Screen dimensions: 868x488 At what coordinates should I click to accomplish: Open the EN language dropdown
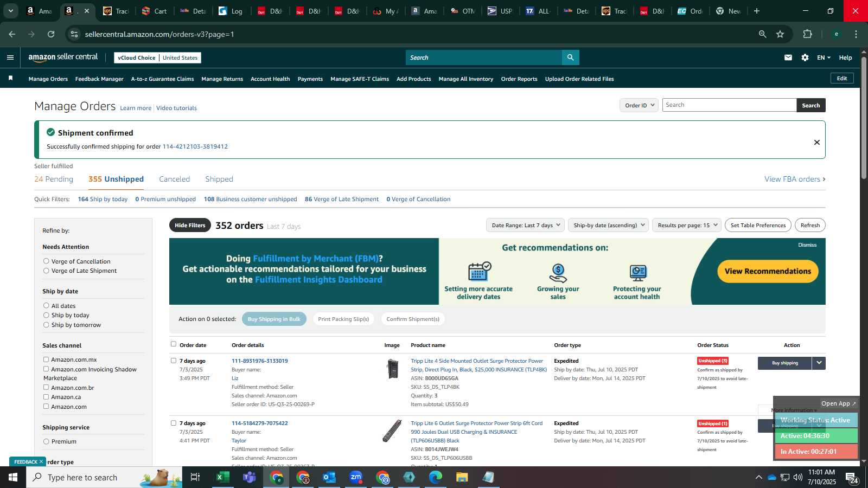[x=824, y=57]
